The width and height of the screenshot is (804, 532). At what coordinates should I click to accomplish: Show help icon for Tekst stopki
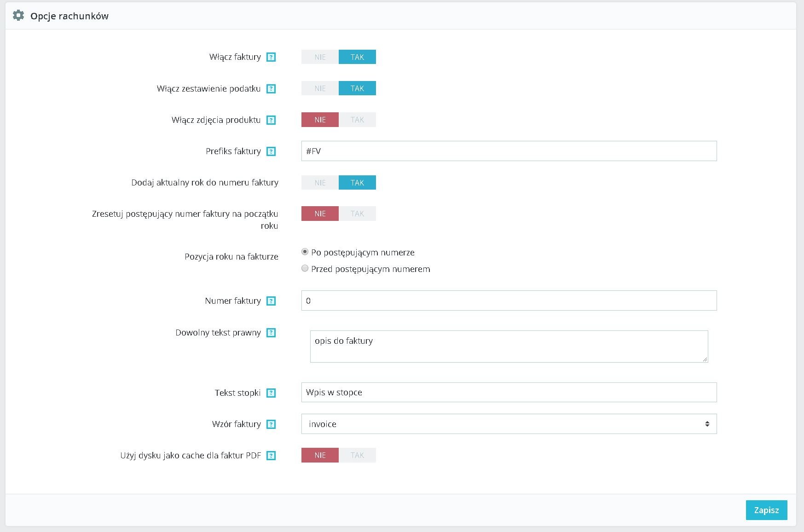coord(271,393)
